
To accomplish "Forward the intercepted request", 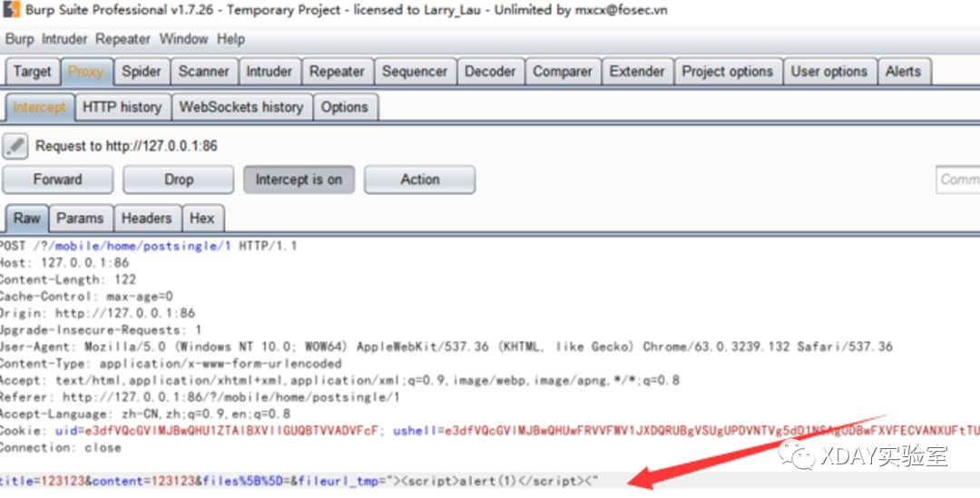I will [57, 180].
